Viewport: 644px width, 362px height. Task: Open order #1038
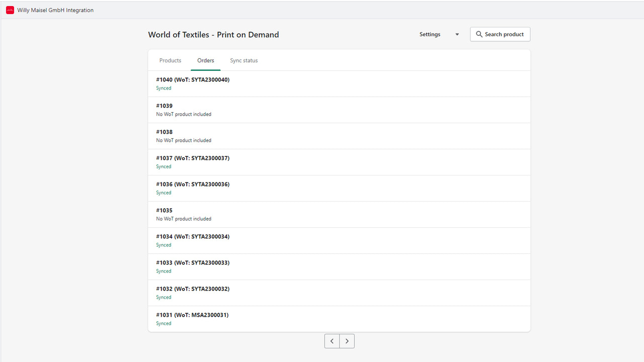click(339, 136)
